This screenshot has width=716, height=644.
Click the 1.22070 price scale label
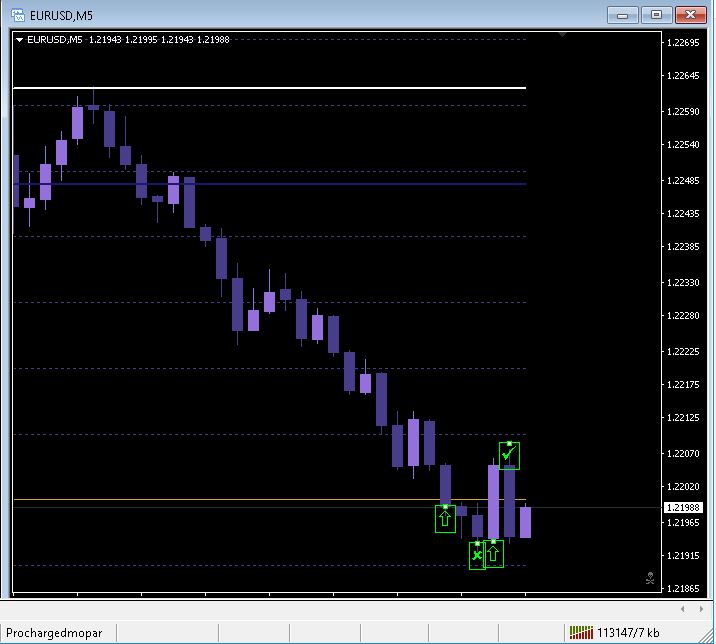(683, 453)
